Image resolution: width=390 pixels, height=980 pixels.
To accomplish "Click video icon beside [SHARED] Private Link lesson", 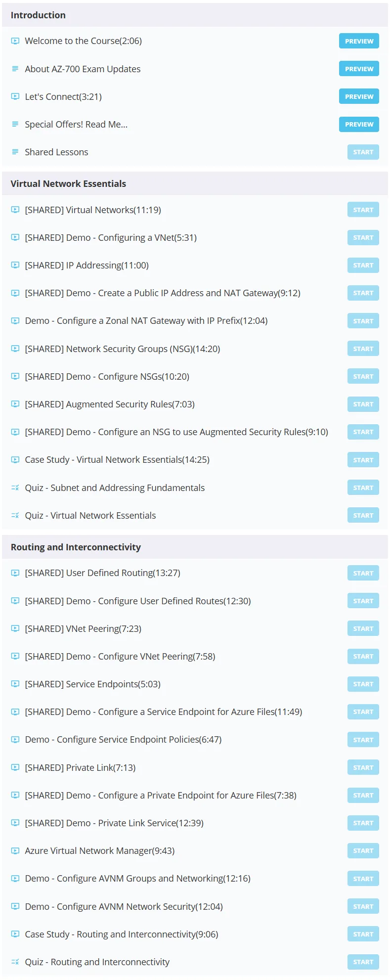I will pos(15,767).
